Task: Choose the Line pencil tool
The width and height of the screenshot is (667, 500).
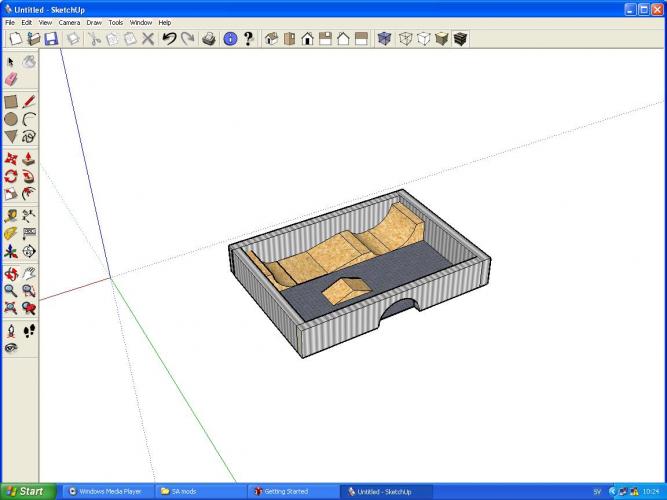Action: (29, 101)
